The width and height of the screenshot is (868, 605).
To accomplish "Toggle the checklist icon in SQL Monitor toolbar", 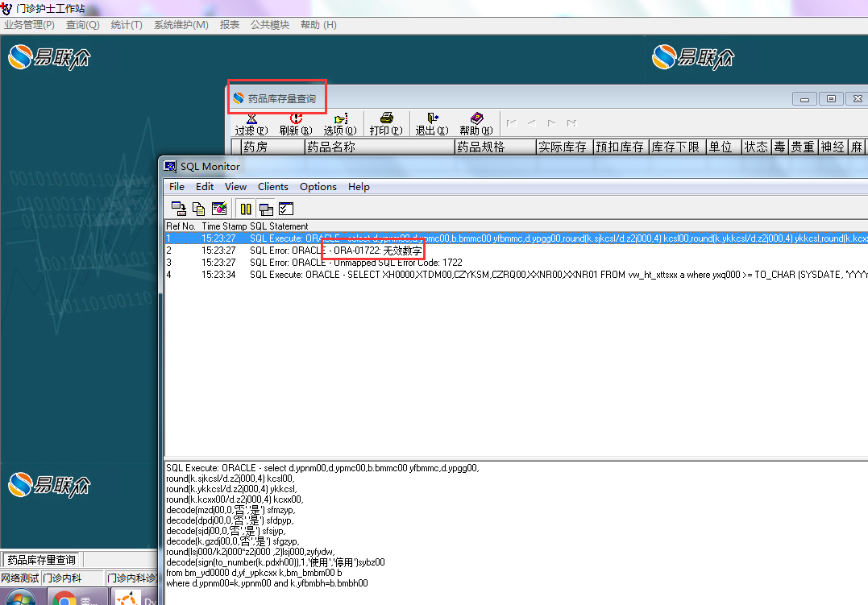I will (x=285, y=209).
